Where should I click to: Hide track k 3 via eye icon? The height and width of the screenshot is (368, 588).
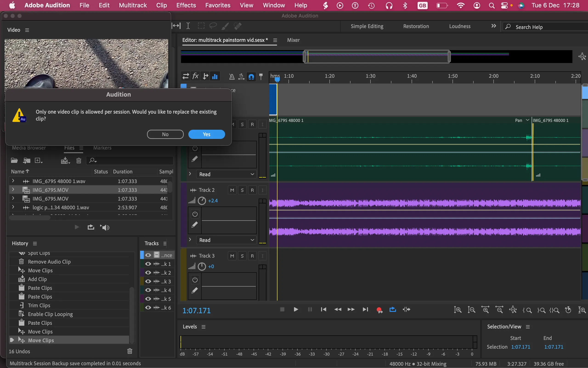[148, 281]
